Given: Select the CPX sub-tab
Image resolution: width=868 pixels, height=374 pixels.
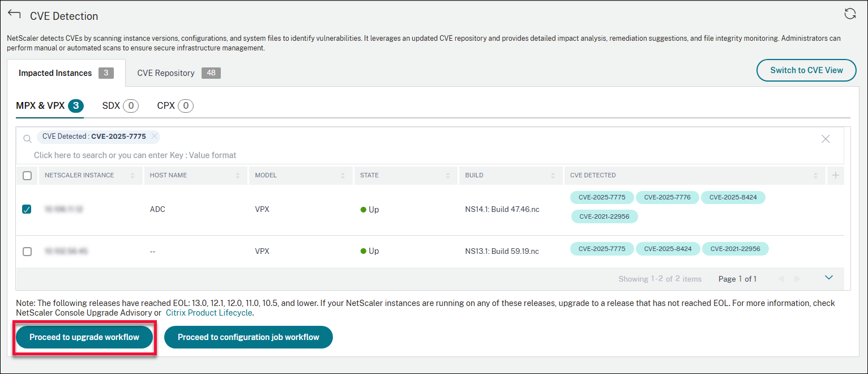Looking at the screenshot, I should click(175, 106).
